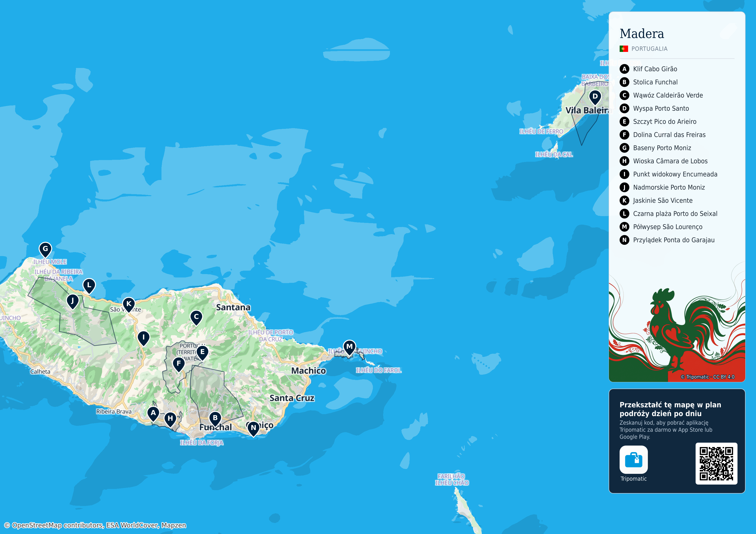756x534 pixels.
Task: Click the Calheta town label
Action: pos(40,372)
